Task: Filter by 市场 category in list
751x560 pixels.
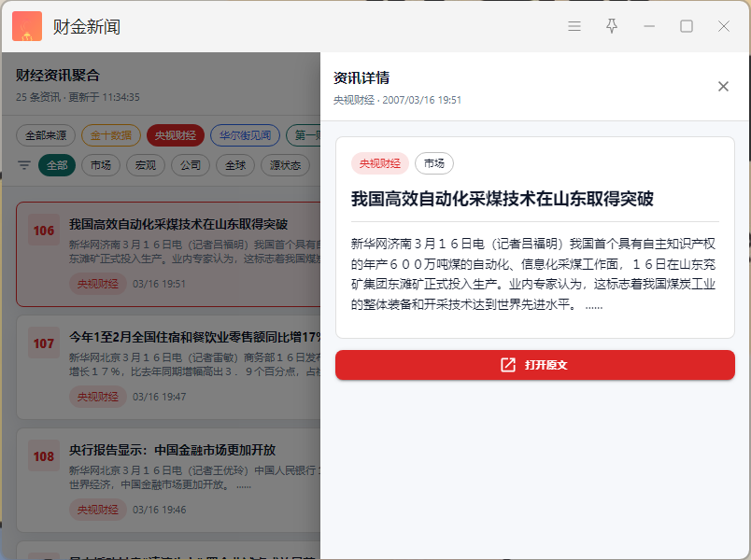Action: [101, 165]
